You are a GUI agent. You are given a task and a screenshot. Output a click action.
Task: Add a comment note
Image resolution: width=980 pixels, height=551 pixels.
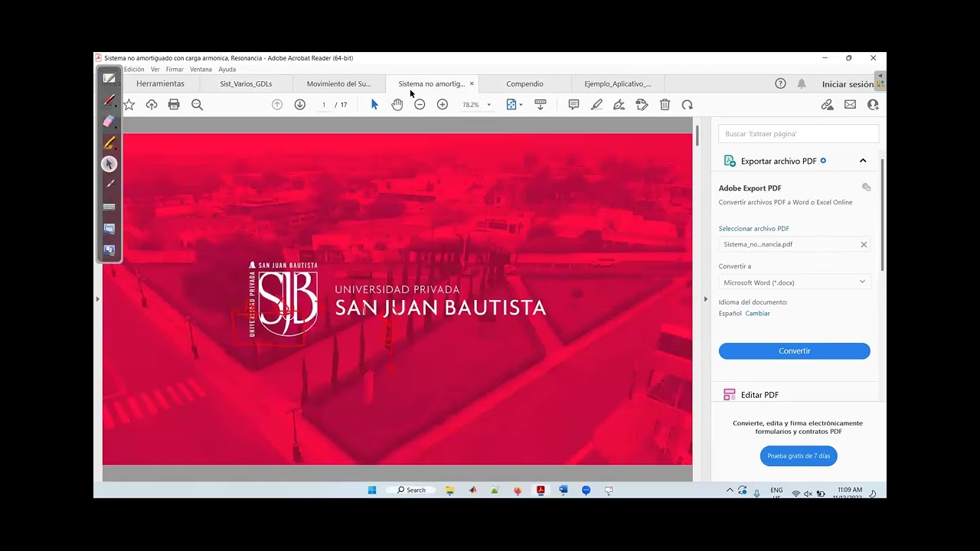click(573, 105)
